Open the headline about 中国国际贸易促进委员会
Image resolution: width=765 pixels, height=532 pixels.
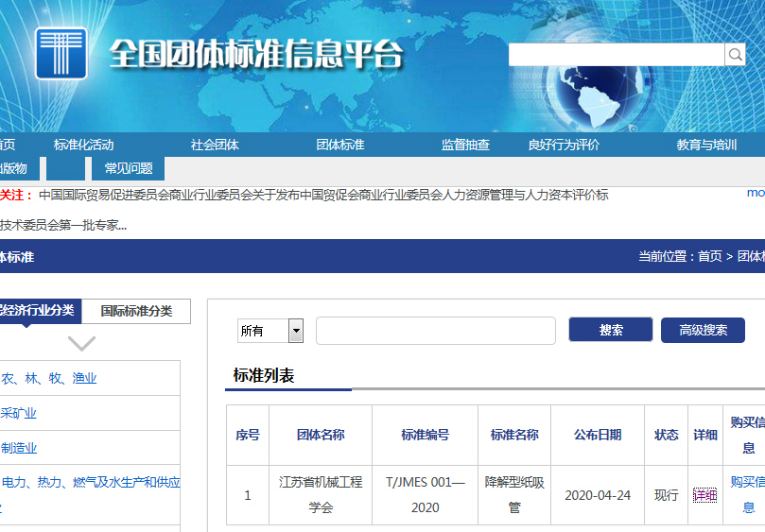click(323, 195)
